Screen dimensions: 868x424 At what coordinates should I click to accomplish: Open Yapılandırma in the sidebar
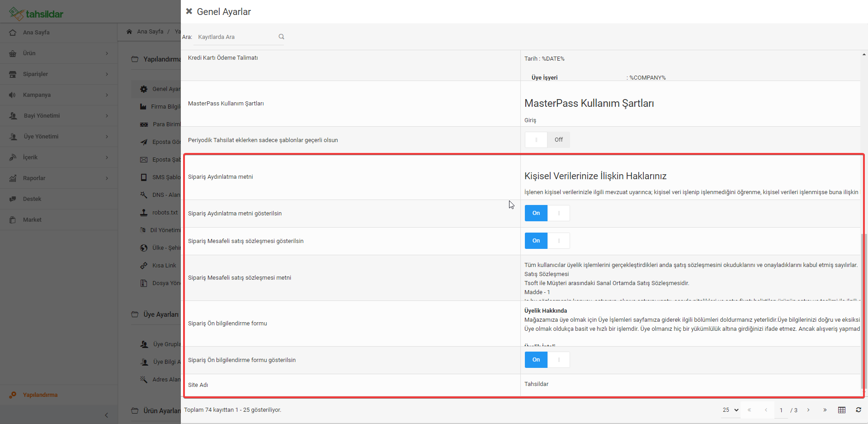(x=59, y=395)
